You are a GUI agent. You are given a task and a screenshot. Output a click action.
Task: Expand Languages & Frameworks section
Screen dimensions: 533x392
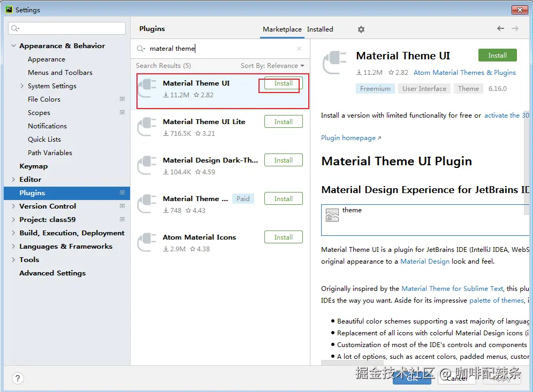point(13,247)
